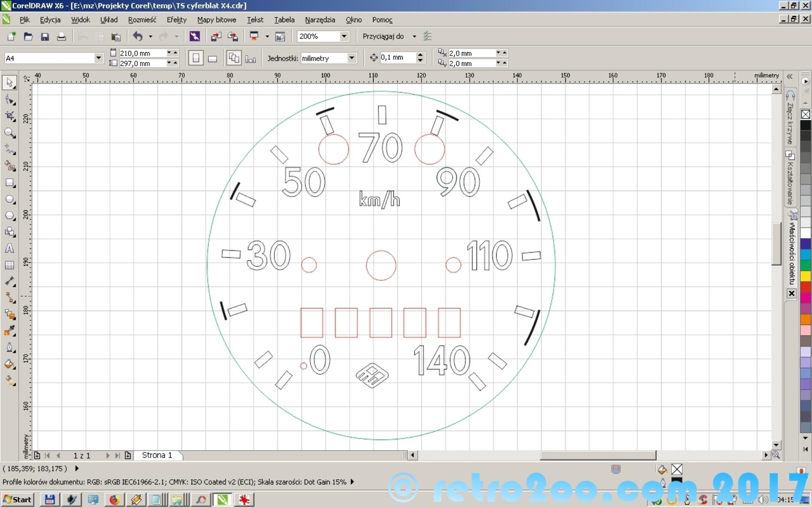
Task: Click the Windows Start button
Action: tap(18, 500)
